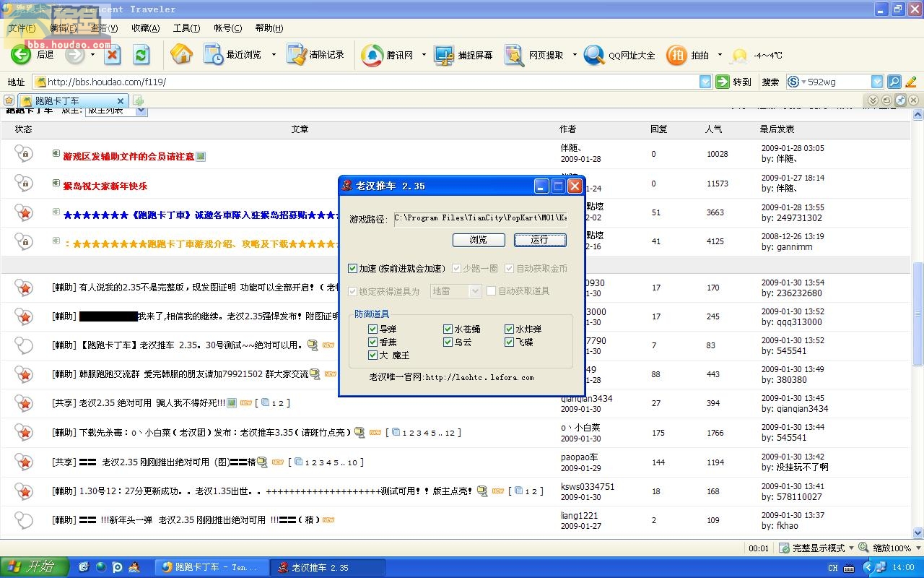Click the 运行 run button in 老汉推车
Screen dimensions: 924x578
(x=539, y=239)
